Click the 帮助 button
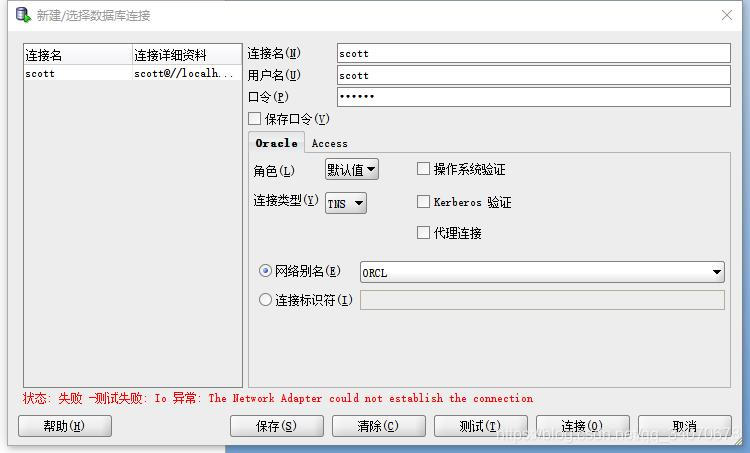Image resolution: width=750 pixels, height=453 pixels. (x=65, y=426)
